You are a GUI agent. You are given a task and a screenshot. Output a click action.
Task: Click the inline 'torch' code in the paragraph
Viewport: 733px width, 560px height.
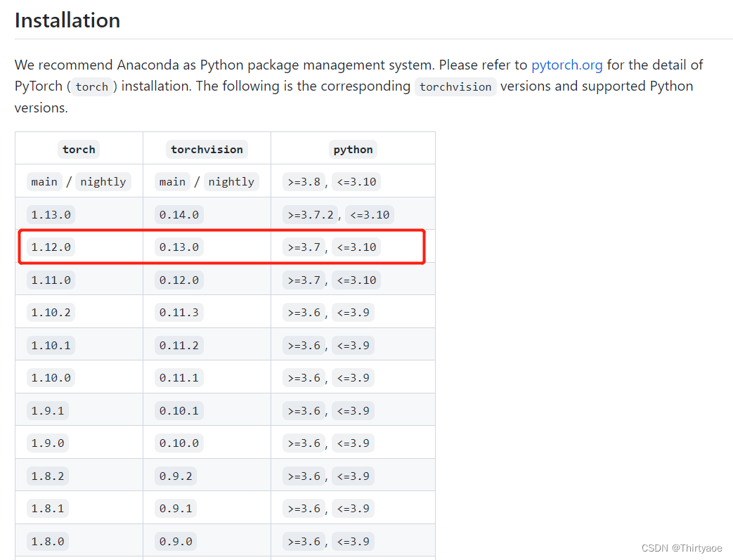coord(92,87)
